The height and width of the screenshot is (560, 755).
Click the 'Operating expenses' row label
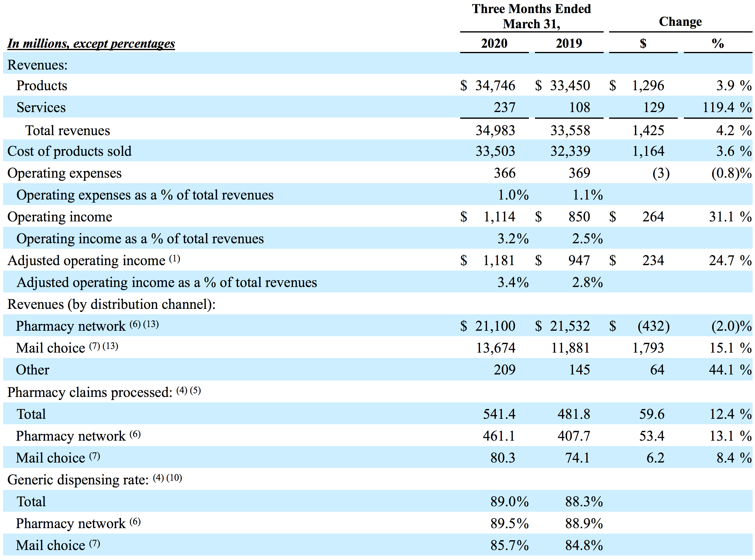tap(64, 173)
